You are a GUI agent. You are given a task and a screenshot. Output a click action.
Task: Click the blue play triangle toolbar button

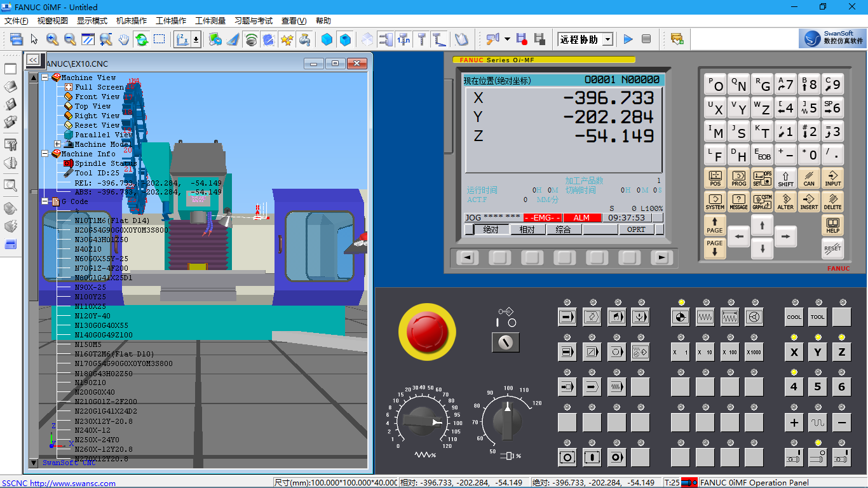tap(628, 39)
